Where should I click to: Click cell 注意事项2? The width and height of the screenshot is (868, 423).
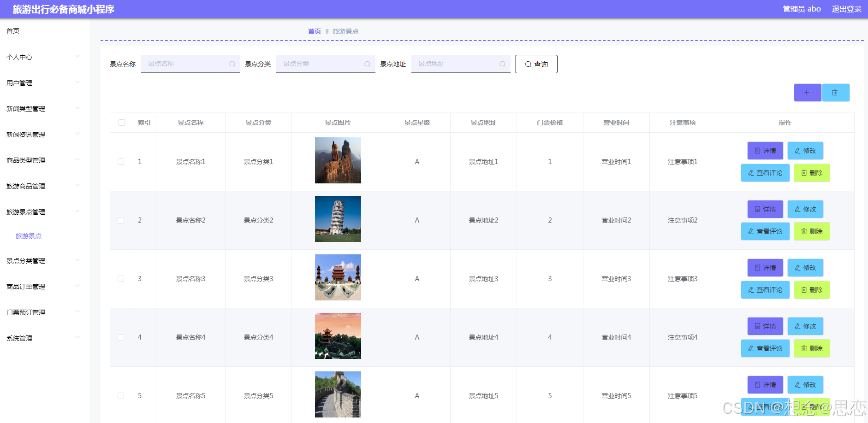683,220
